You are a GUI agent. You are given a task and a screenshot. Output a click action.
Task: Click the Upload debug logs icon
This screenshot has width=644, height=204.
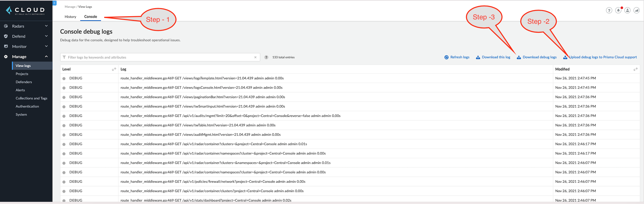pos(565,57)
